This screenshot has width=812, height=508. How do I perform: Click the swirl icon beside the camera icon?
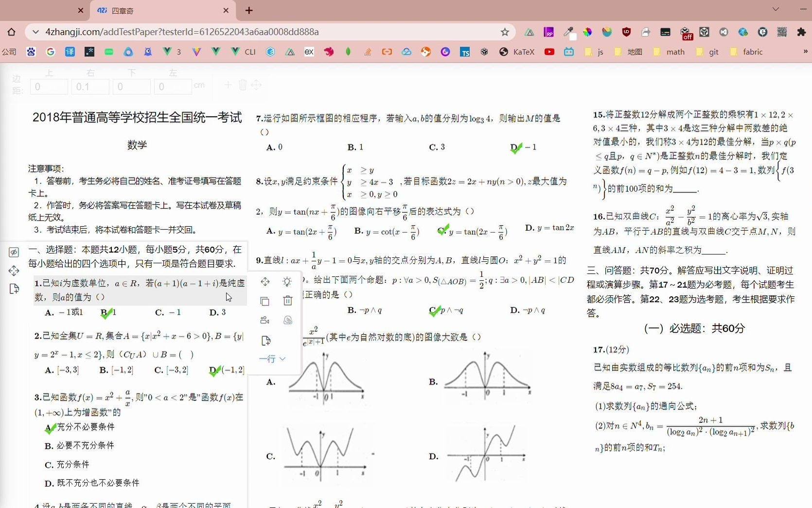click(287, 320)
